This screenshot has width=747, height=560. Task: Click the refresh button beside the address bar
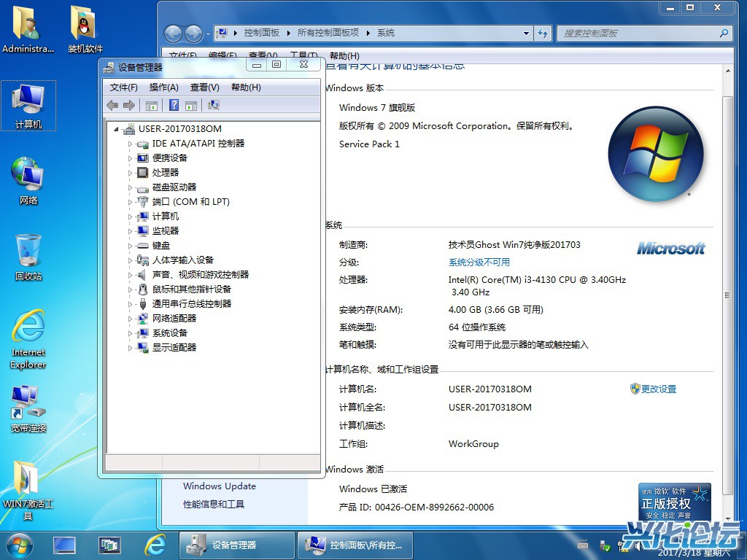(543, 34)
